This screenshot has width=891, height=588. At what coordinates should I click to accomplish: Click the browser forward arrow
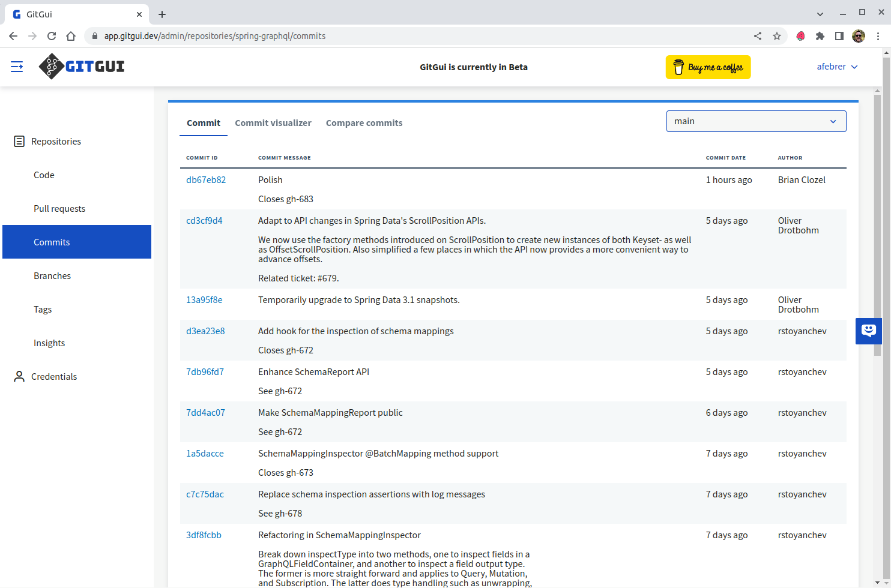tap(32, 36)
